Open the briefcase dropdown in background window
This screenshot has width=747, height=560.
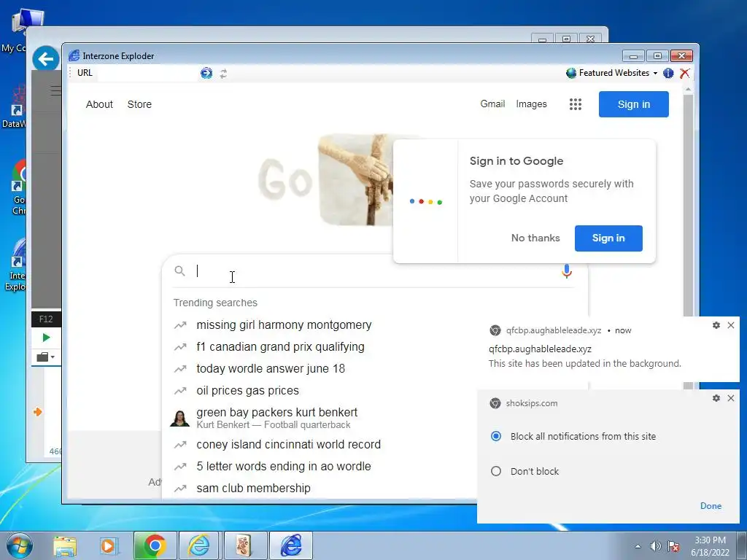pyautogui.click(x=46, y=357)
